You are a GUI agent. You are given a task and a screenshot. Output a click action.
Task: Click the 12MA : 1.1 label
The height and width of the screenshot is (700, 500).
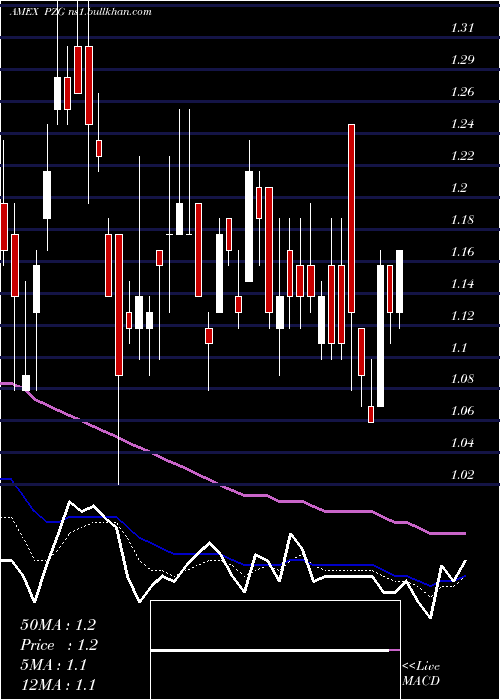58,685
